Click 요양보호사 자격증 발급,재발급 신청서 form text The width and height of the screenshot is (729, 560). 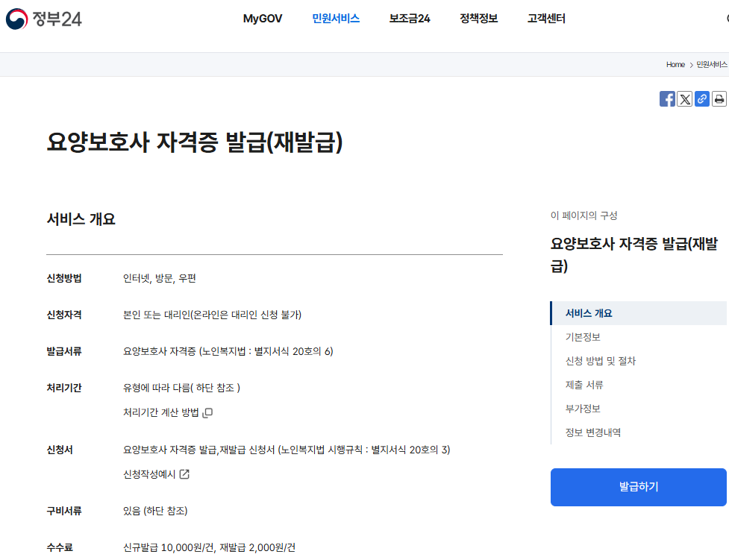coord(287,450)
